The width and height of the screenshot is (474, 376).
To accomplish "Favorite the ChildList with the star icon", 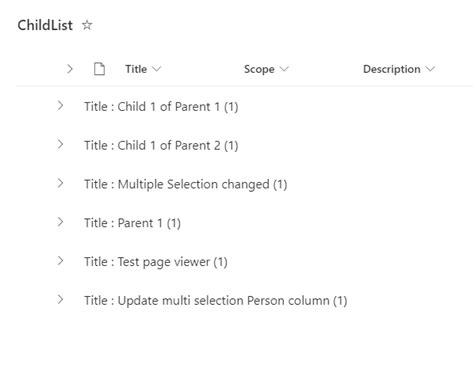I will point(87,25).
